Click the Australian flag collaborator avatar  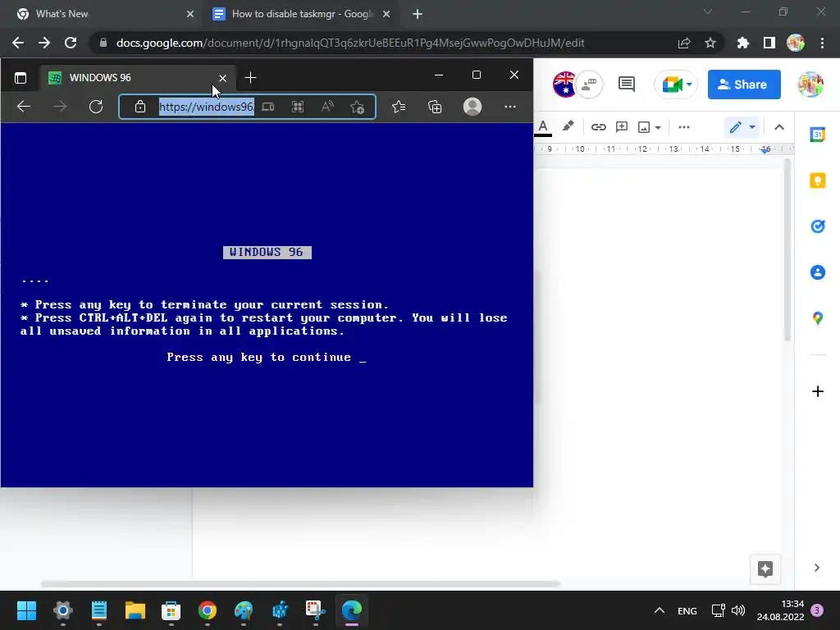pyautogui.click(x=564, y=84)
